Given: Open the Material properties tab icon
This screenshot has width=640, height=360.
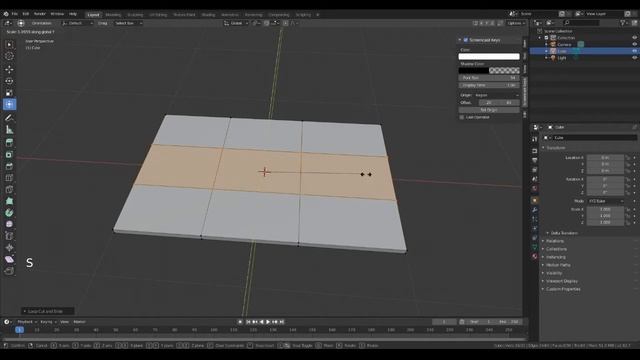Looking at the screenshot, I should (535, 256).
